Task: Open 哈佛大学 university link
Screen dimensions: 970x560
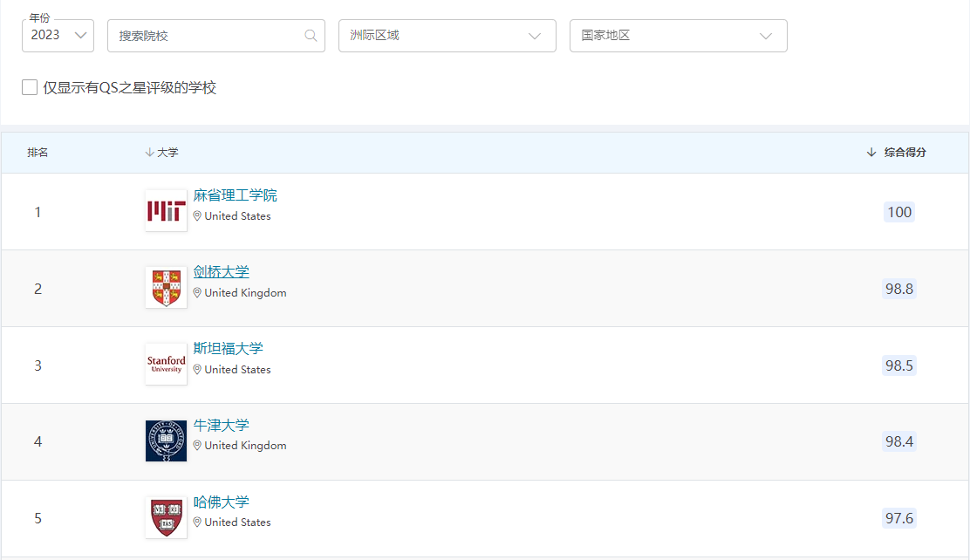Action: click(x=221, y=502)
